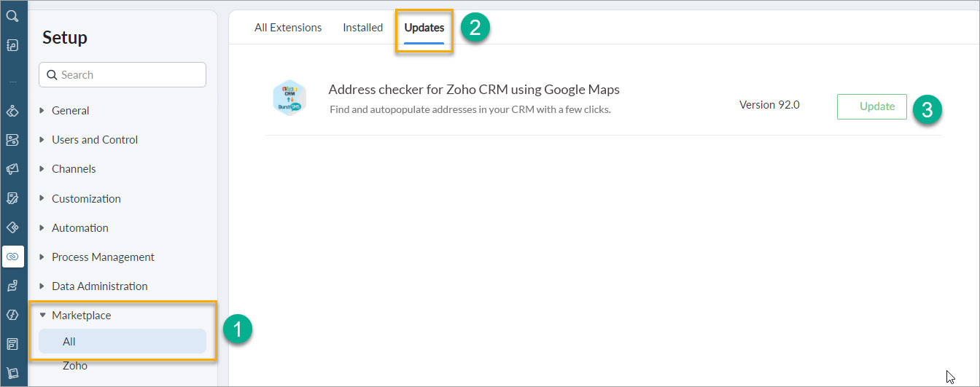
Task: Show more modules via ellipsis icon
Action: click(x=12, y=82)
